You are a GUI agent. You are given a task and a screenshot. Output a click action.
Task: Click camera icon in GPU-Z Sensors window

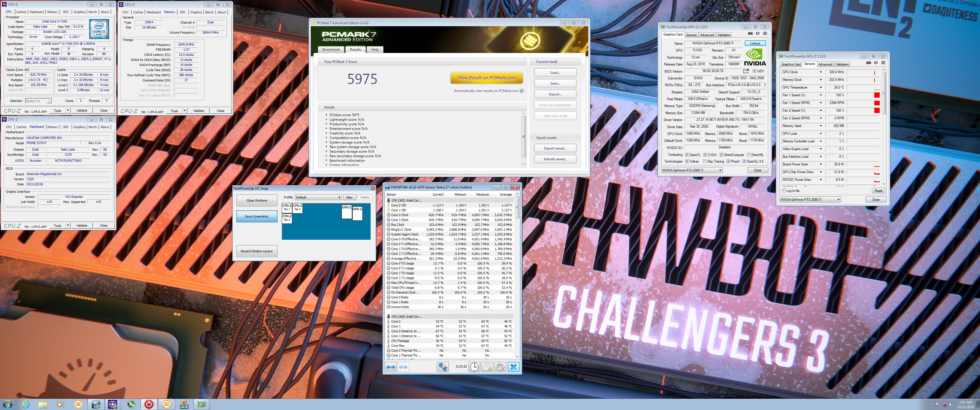tap(869, 63)
